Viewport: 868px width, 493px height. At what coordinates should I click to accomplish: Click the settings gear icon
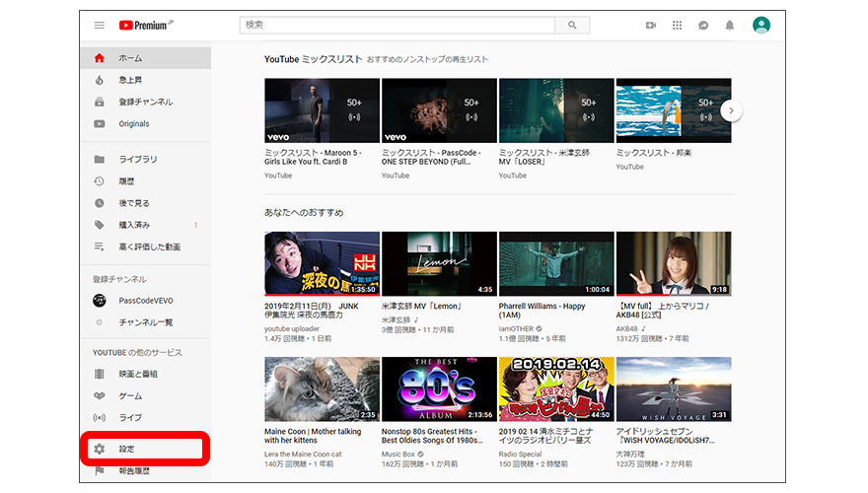(99, 449)
